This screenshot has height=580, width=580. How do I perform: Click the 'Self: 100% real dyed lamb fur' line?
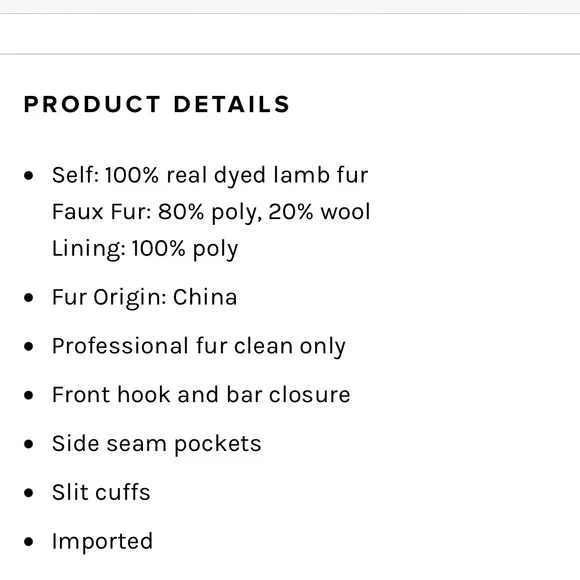point(210,175)
